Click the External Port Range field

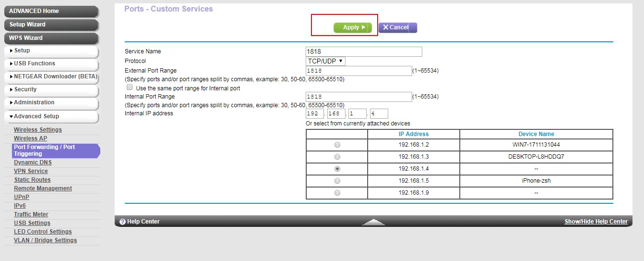[x=359, y=71]
